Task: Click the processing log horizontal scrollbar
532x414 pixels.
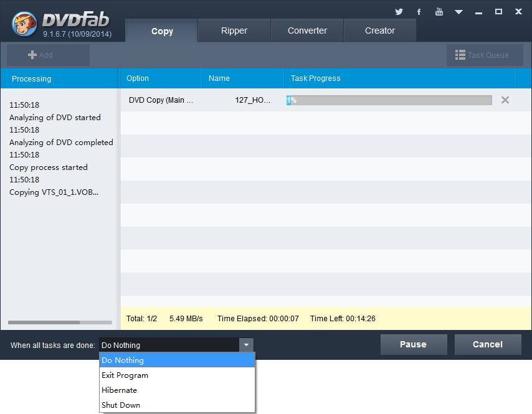Action: [x=60, y=322]
